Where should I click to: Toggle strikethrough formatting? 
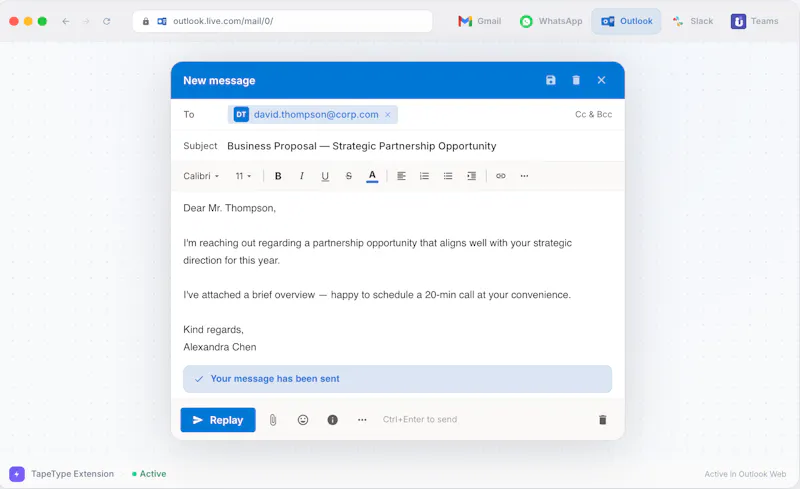pos(348,176)
